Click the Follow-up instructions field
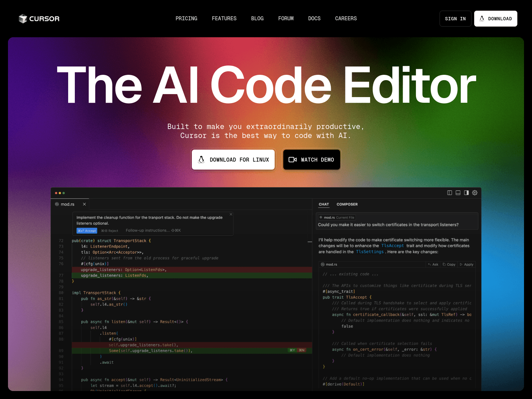This screenshot has width=532, height=399. (x=153, y=230)
